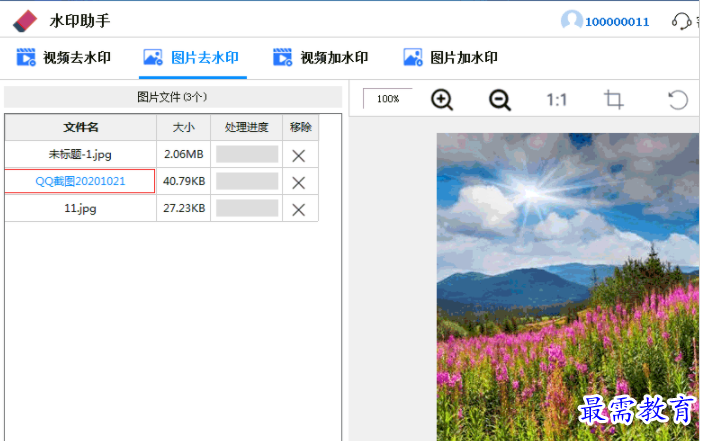Screen dimensions: 702x441
Task: Click progress bar of 11.jpg
Action: click(x=247, y=208)
